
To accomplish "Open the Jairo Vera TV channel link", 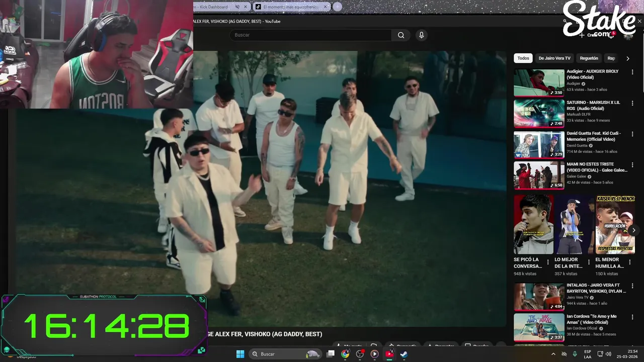I will [x=578, y=297].
